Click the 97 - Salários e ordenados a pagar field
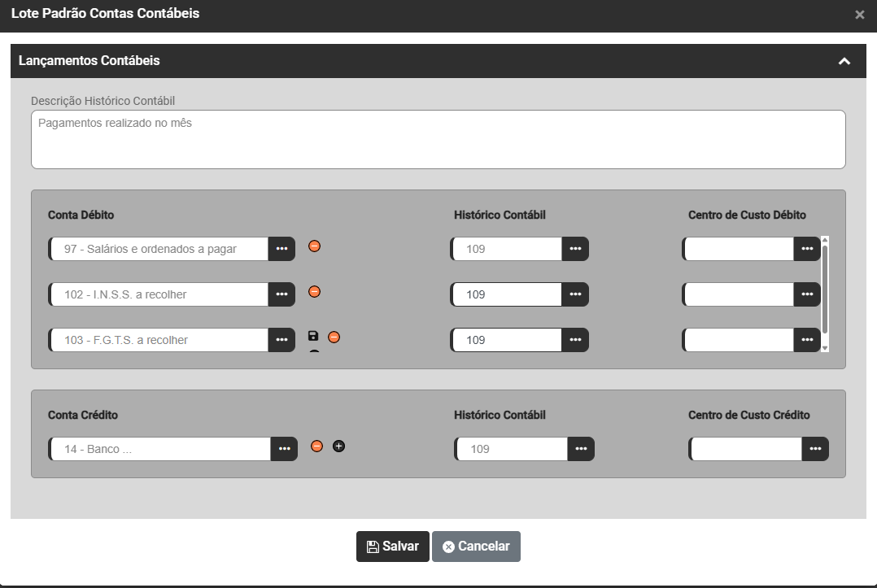Image resolution: width=877 pixels, height=588 pixels. tap(159, 249)
